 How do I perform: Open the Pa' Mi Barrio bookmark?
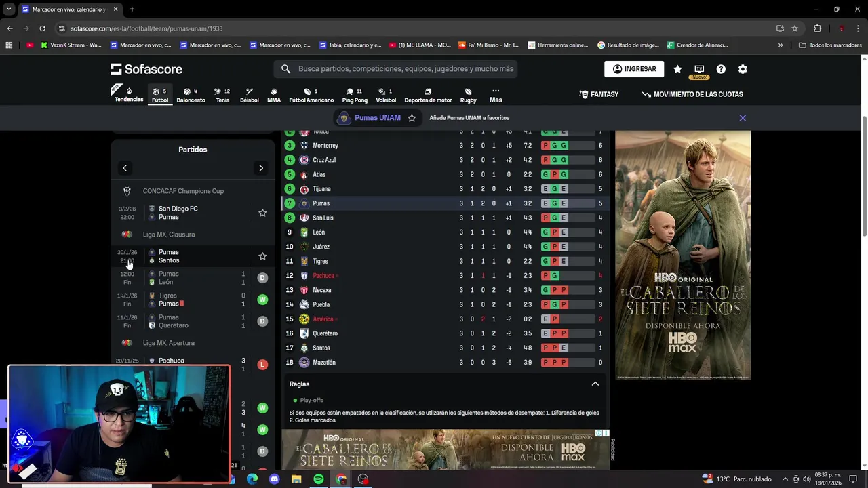pos(489,45)
